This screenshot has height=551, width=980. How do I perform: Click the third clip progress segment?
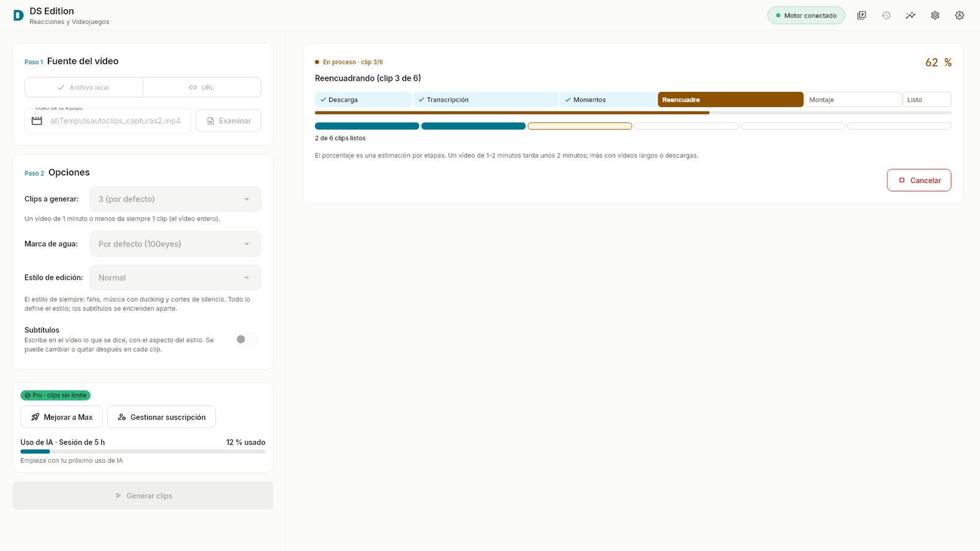click(580, 126)
